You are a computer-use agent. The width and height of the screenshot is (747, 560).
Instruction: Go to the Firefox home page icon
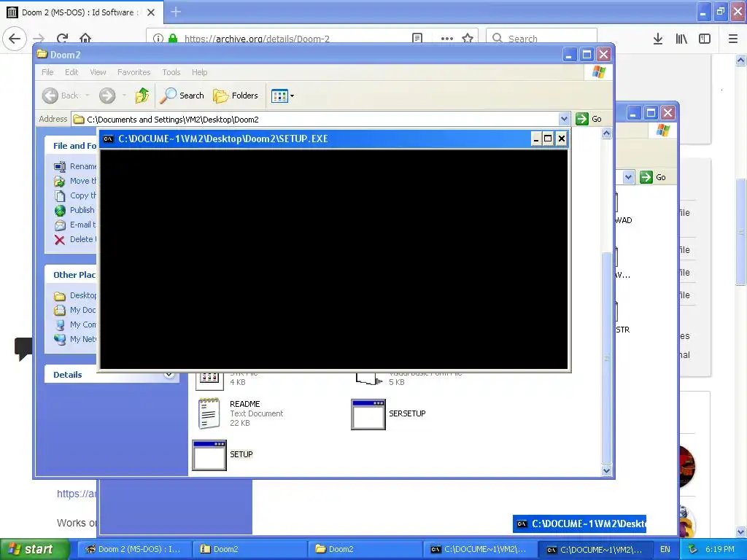tap(85, 38)
